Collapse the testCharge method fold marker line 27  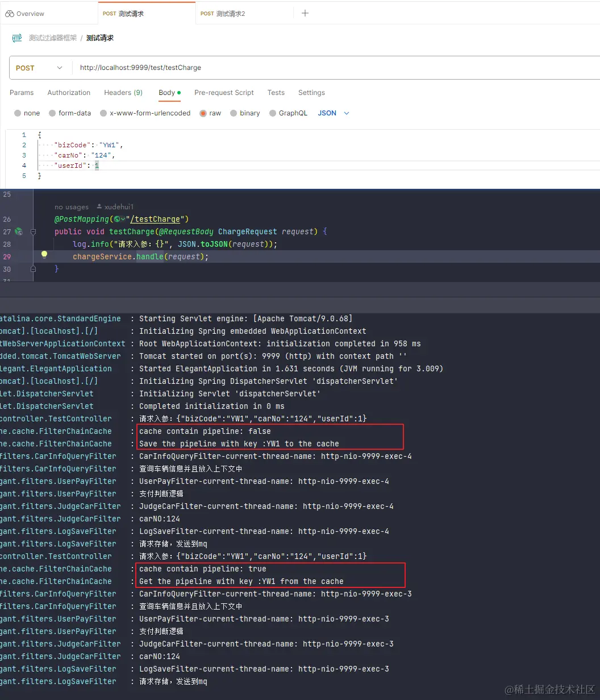34,231
